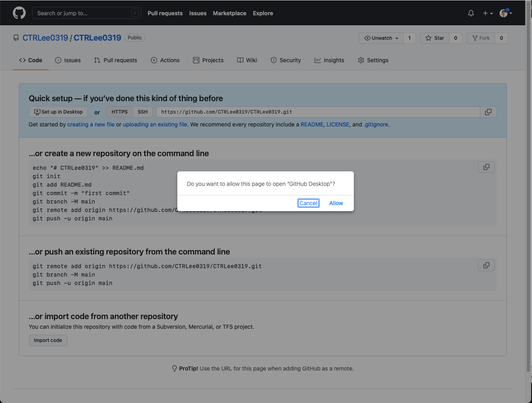Open the Wiki tab
Image resolution: width=532 pixels, height=403 pixels.
coord(247,60)
